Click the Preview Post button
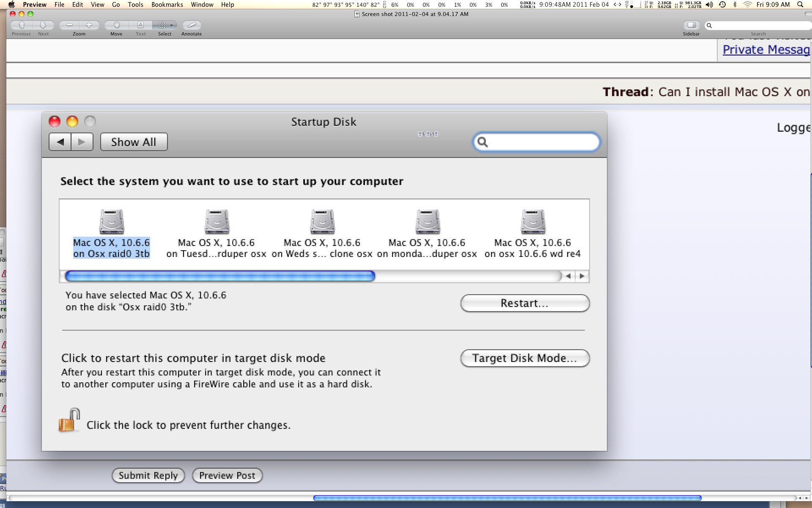This screenshot has height=508, width=812. pyautogui.click(x=228, y=475)
